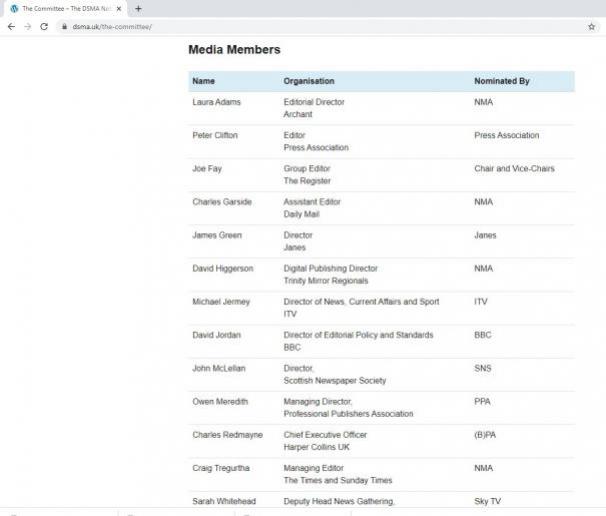
Task: Click the browser back arrow
Action: tap(11, 27)
